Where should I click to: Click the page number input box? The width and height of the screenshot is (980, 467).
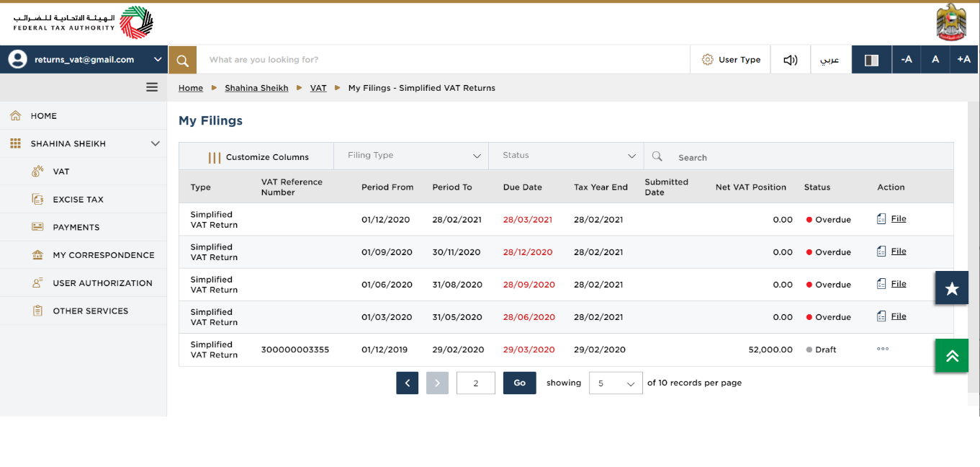[x=476, y=383]
